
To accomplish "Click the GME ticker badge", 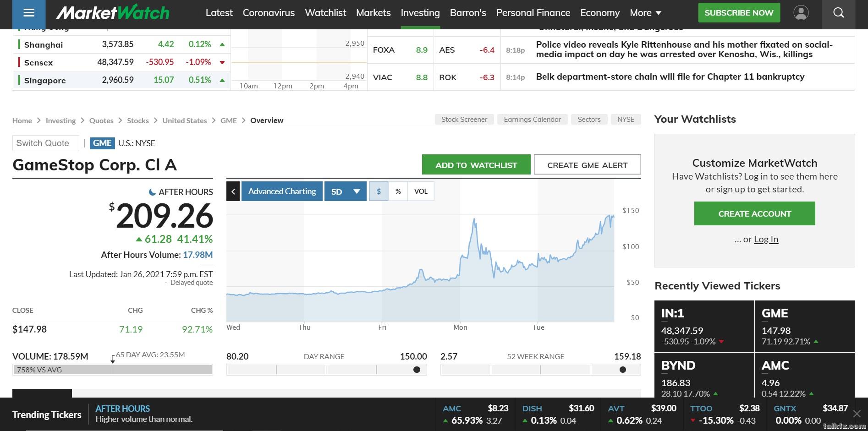I will pos(102,143).
